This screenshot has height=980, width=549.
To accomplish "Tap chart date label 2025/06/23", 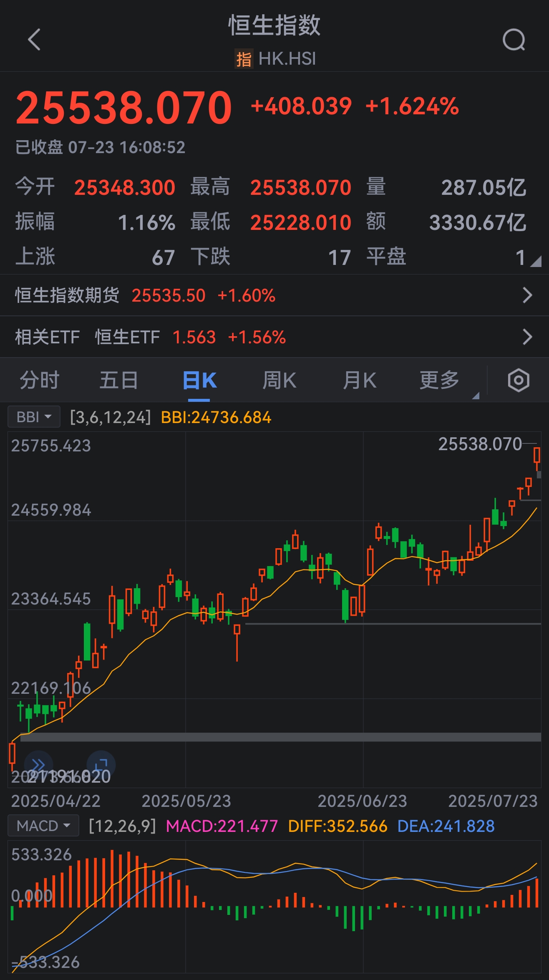I will [362, 801].
